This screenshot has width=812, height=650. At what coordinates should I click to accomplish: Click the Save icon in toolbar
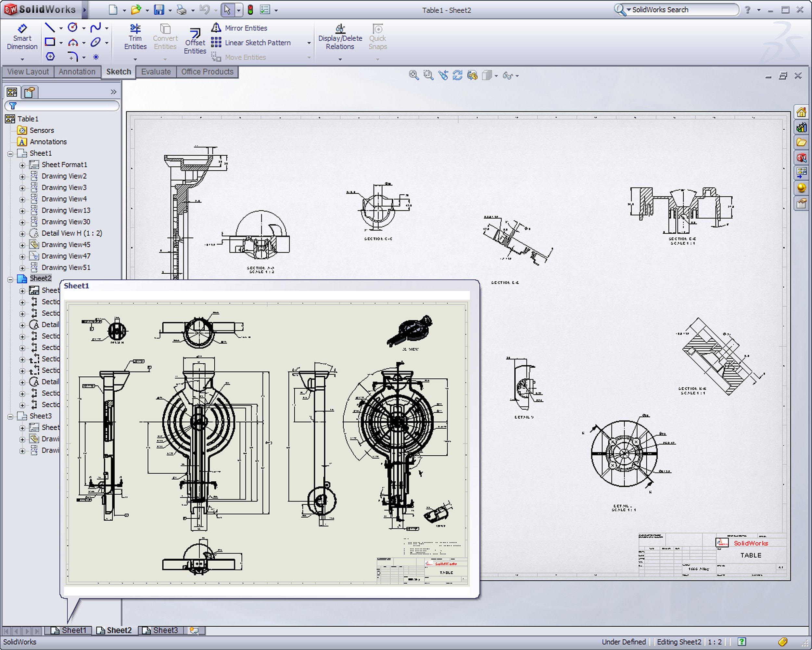(159, 10)
